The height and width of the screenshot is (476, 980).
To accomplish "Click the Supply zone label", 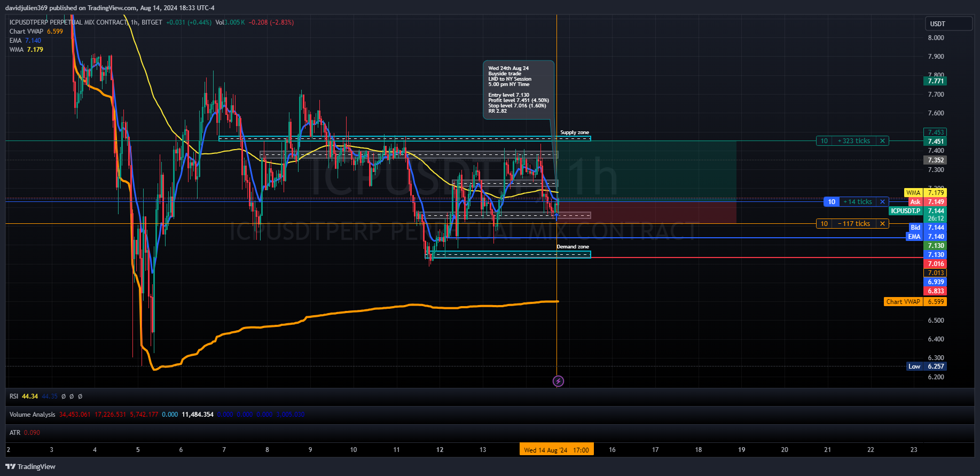I will point(575,132).
